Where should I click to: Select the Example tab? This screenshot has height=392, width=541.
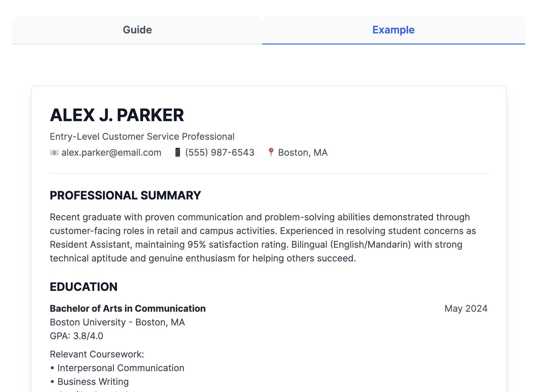(393, 30)
